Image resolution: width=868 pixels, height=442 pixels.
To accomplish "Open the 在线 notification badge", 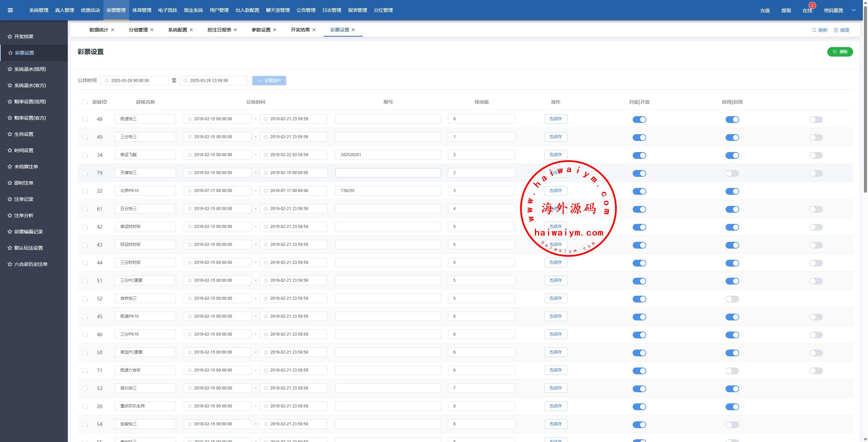I will click(x=812, y=5).
